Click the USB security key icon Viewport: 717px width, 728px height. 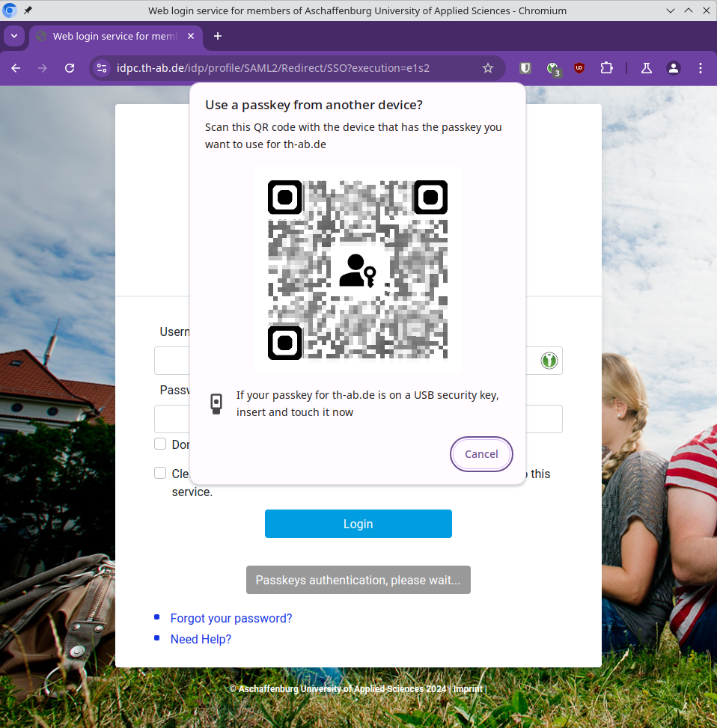pyautogui.click(x=216, y=403)
